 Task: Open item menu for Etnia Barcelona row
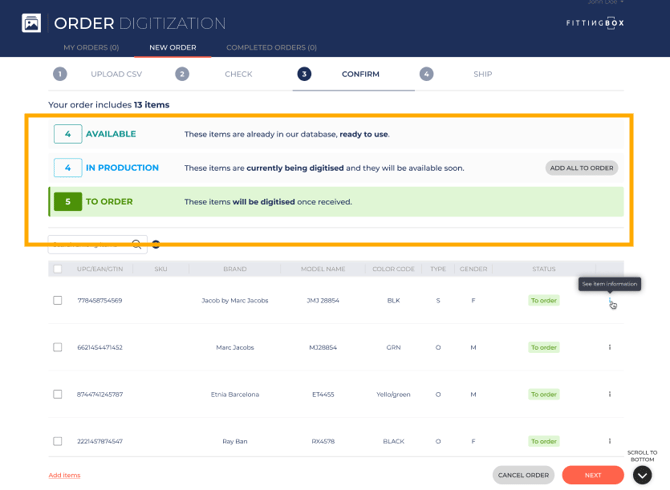point(610,394)
